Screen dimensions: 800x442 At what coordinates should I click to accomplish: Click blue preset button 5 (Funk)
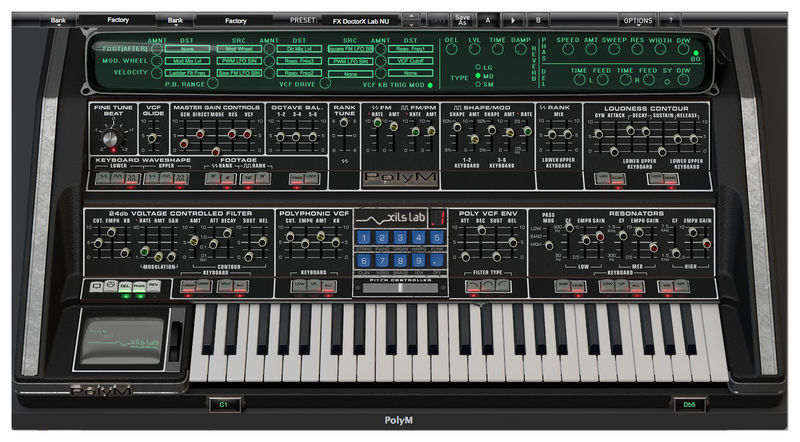pyautogui.click(x=437, y=237)
